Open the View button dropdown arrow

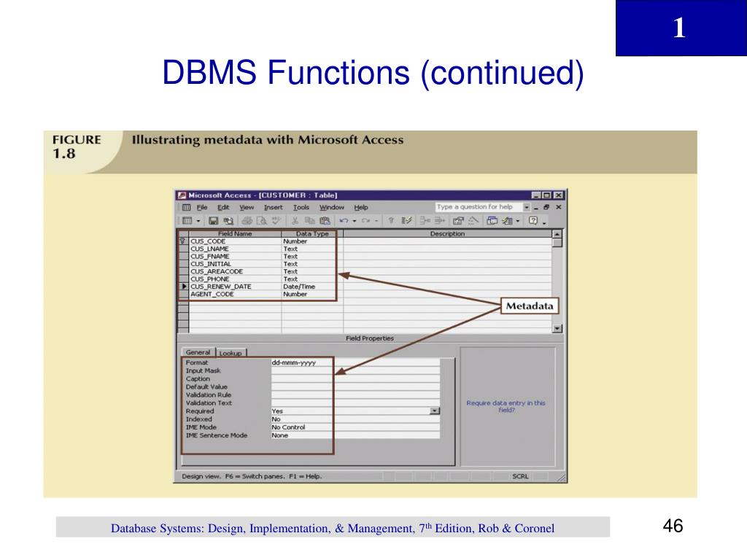tap(198, 221)
